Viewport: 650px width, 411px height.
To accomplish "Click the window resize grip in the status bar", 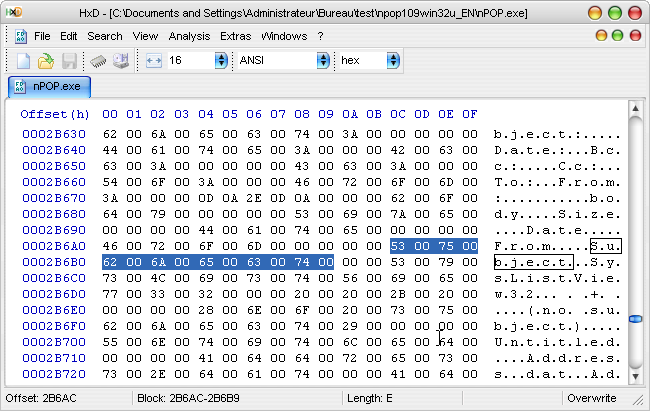I will [638, 400].
